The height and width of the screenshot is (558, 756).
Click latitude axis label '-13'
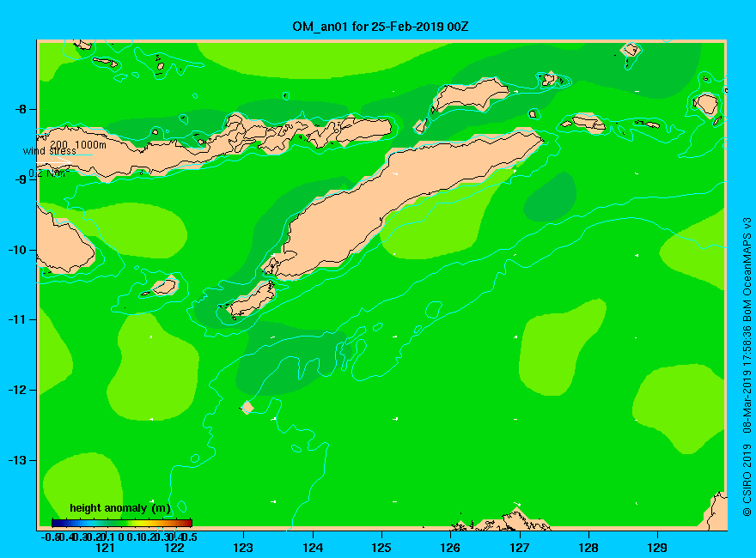(x=17, y=460)
